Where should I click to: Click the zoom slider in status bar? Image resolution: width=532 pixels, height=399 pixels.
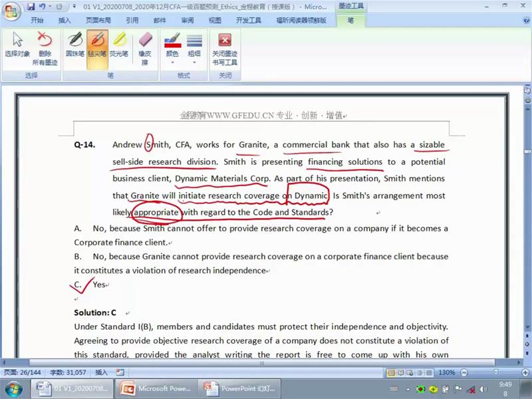coord(495,373)
